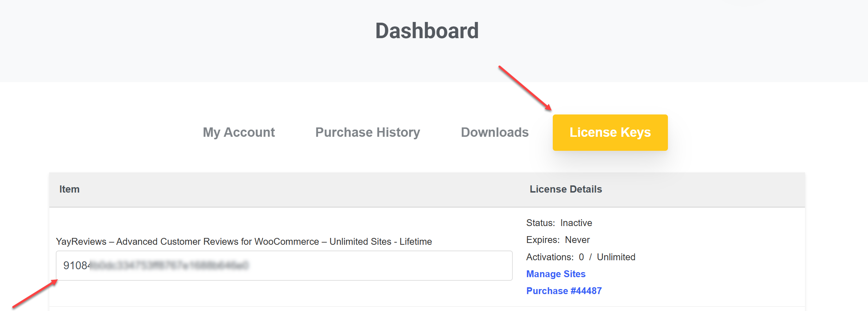
Task: Open the Purchase #44487 link
Action: click(x=564, y=291)
